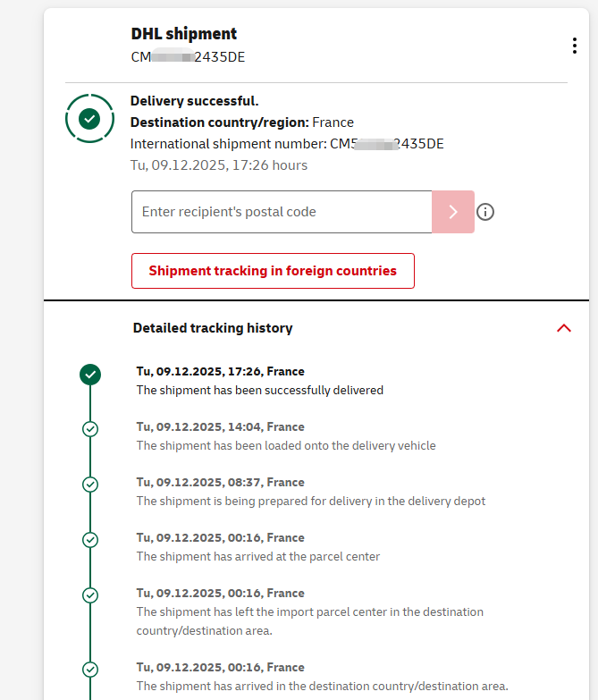Click timeline checkmark for parcel center arrival
This screenshot has width=598, height=700.
(x=90, y=540)
